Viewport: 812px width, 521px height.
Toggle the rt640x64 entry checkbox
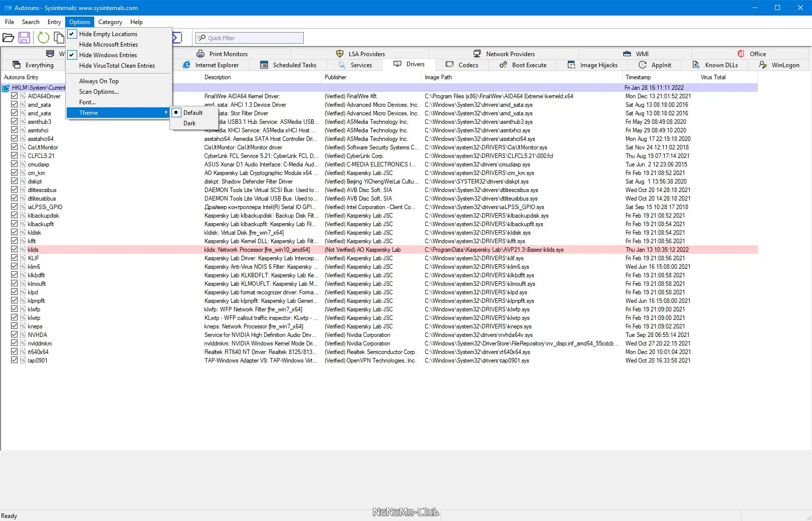pyautogui.click(x=15, y=352)
